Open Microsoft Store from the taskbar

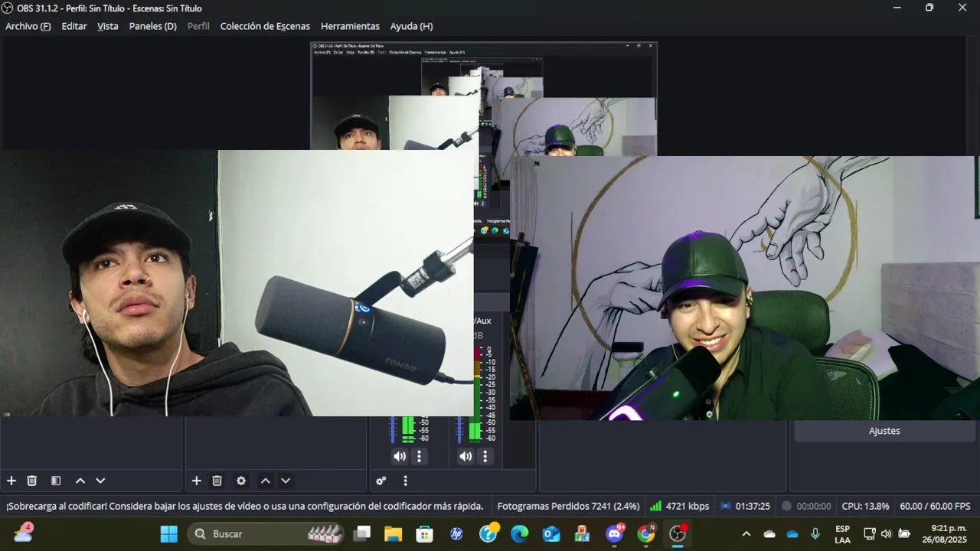click(x=424, y=533)
